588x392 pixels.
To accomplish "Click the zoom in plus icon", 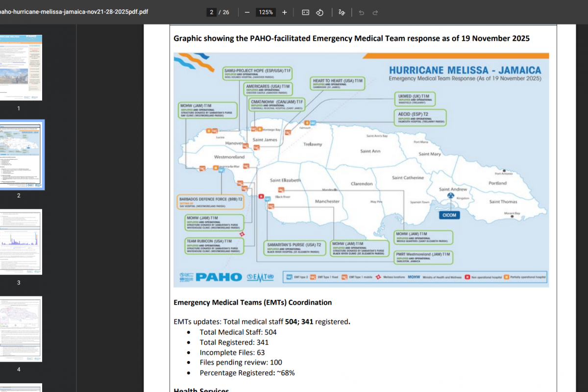I will coord(284,12).
